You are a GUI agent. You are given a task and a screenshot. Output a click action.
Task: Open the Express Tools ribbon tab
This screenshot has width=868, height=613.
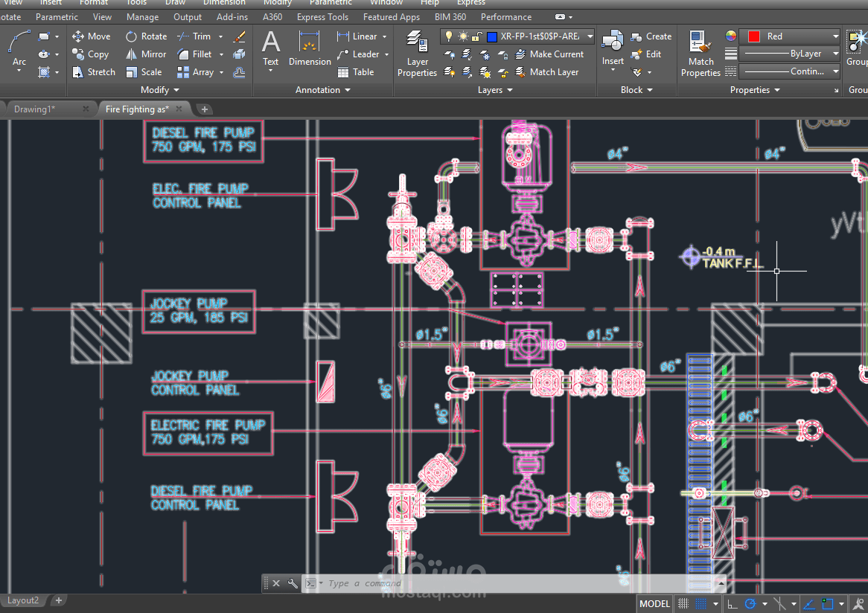click(x=322, y=17)
